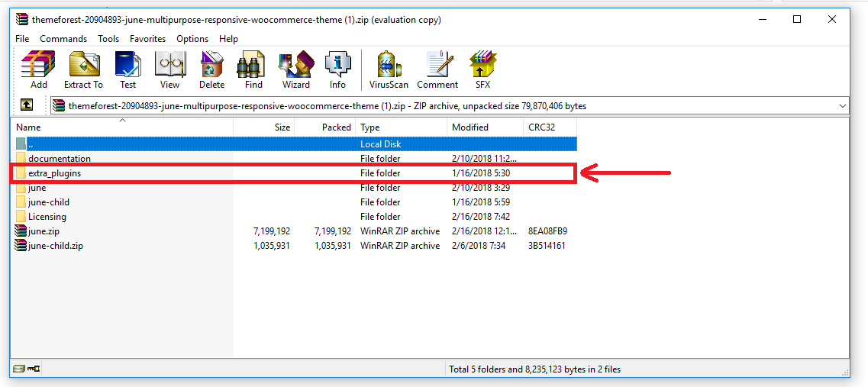
Task: Sort files by Packed column
Action: click(x=325, y=127)
